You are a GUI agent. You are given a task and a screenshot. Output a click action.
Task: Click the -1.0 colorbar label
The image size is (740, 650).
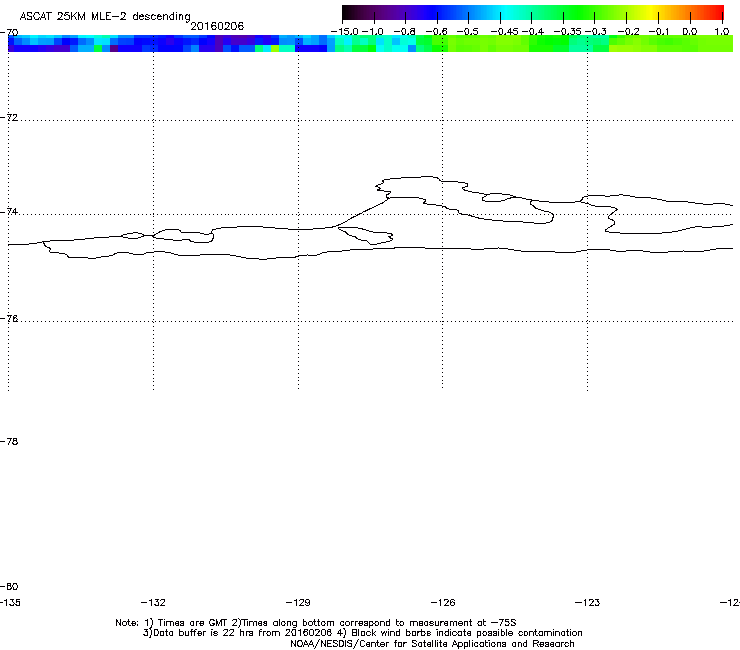point(373,32)
